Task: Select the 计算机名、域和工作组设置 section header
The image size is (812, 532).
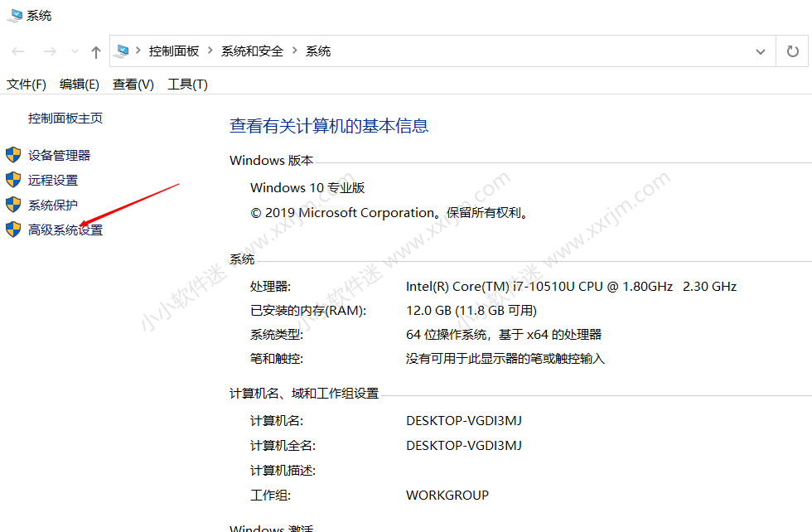Action: [x=304, y=394]
